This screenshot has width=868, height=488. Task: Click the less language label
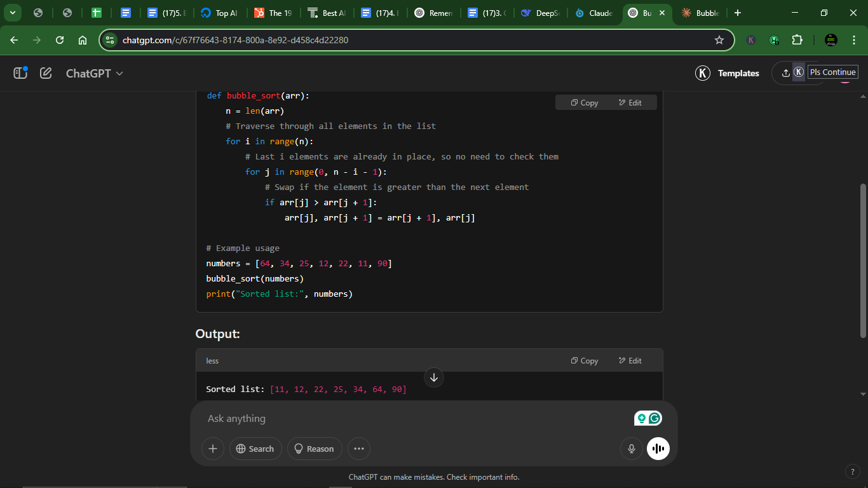click(x=212, y=361)
